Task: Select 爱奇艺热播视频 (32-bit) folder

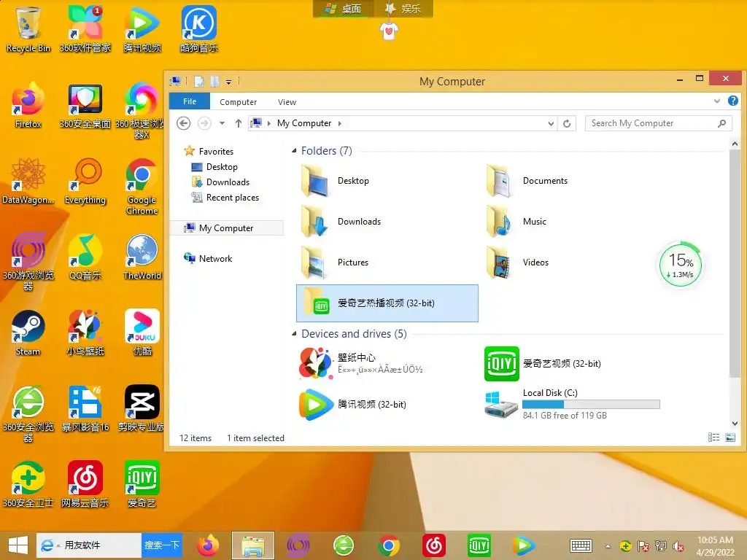Action: click(x=387, y=303)
